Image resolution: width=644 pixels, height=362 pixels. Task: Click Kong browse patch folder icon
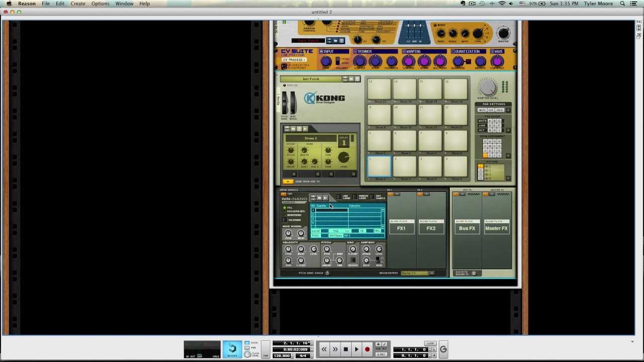pos(351,79)
